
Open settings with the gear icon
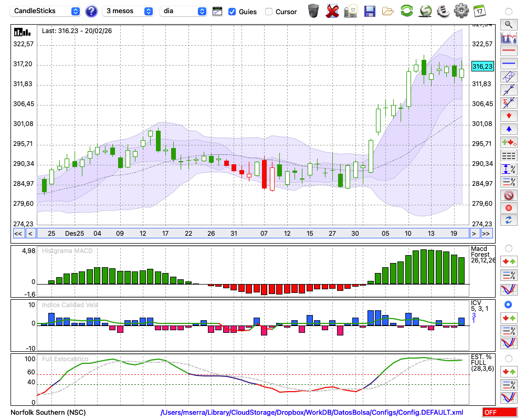coord(461,10)
